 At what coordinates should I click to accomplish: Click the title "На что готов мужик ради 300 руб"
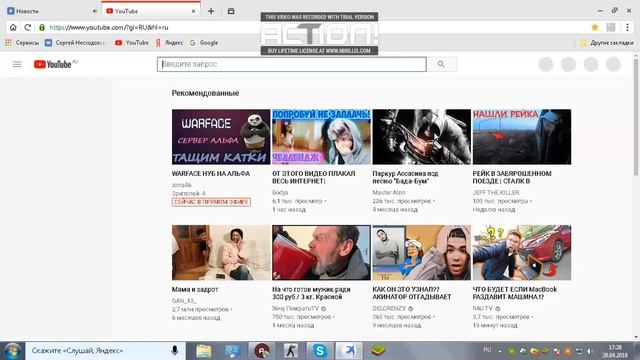click(x=311, y=293)
